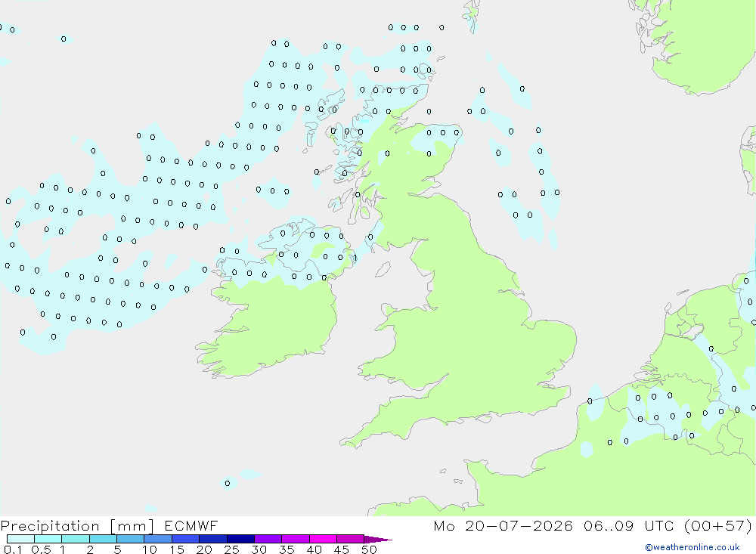
Task: Click the 20–25 mm legend swatch
Action: pyautogui.click(x=212, y=539)
